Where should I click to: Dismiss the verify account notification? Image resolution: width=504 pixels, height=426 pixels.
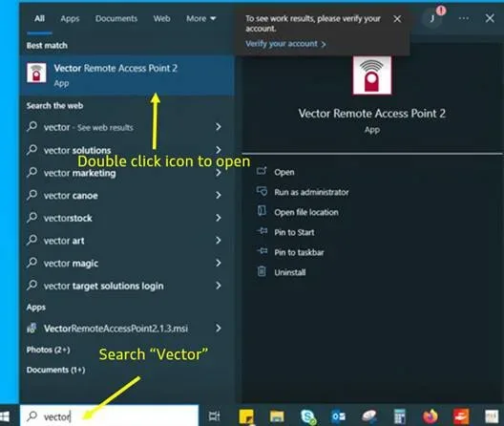tap(397, 19)
